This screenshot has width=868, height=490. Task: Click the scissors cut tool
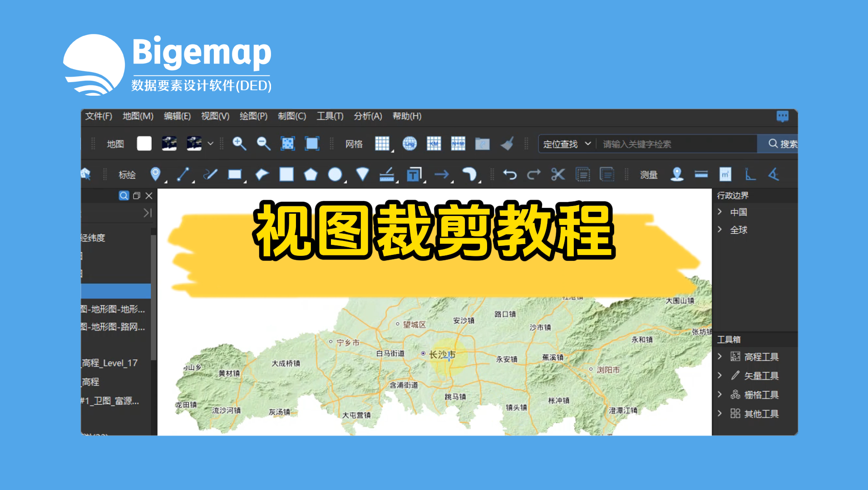tap(558, 175)
